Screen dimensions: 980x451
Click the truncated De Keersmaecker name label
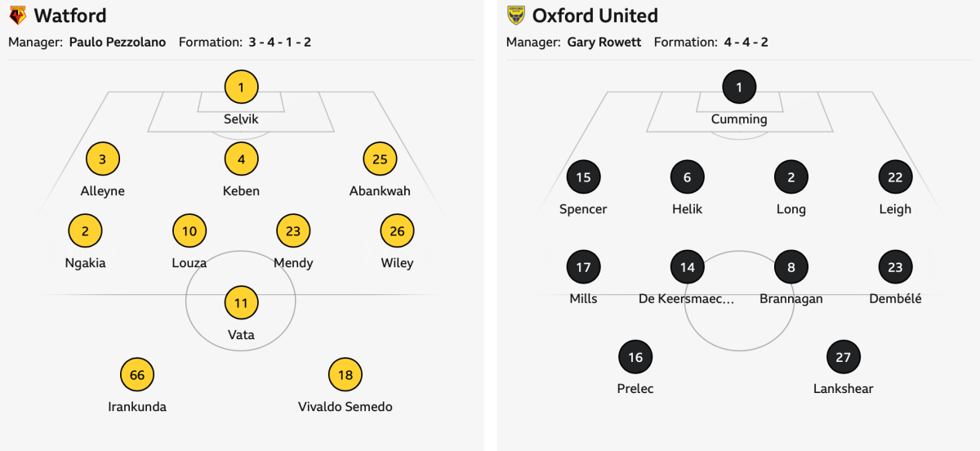click(687, 299)
